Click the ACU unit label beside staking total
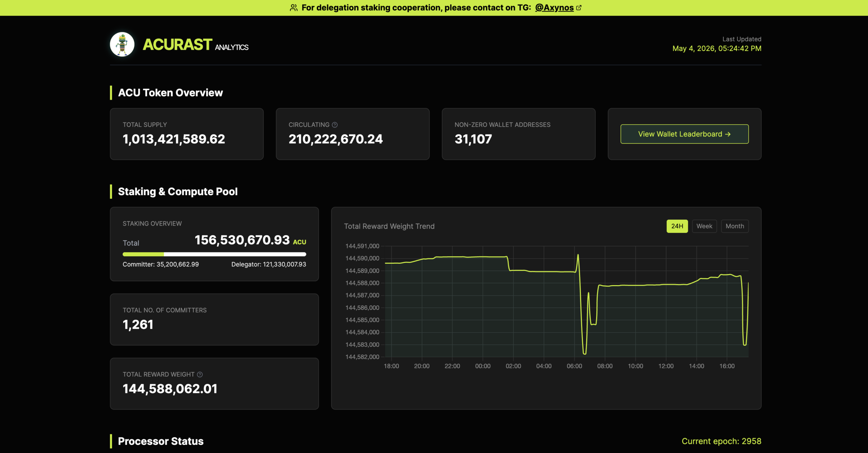This screenshot has height=453, width=868. click(x=299, y=242)
